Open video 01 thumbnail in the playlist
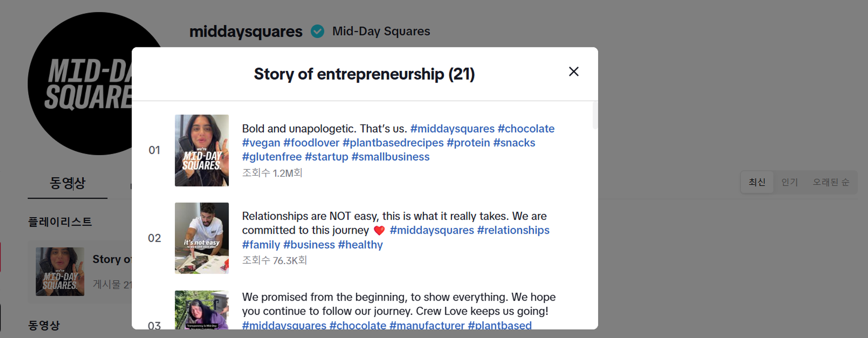This screenshot has width=868, height=338. (201, 150)
